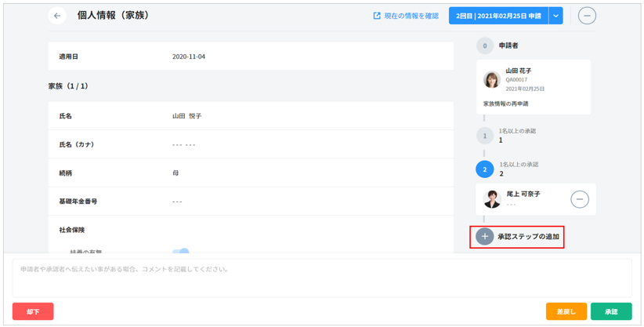644x327 pixels.
Task: Click the 2回目 2021年02月25日 申請 button
Action: (x=498, y=16)
